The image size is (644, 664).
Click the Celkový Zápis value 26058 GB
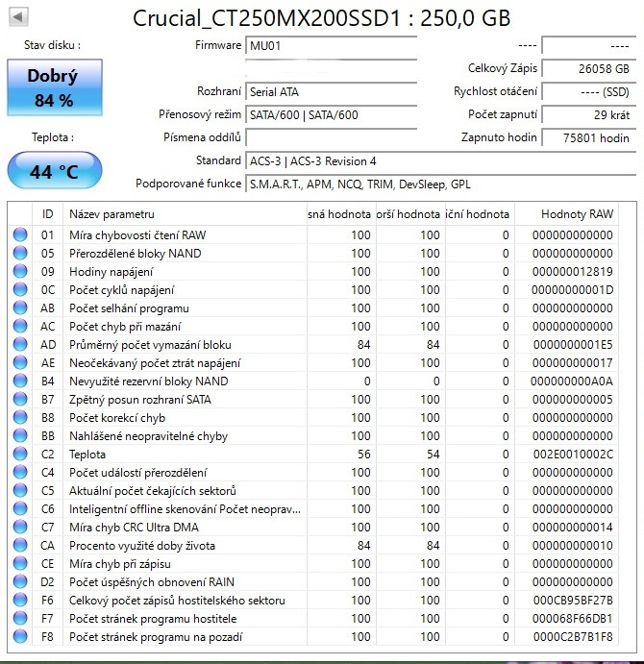pos(589,68)
